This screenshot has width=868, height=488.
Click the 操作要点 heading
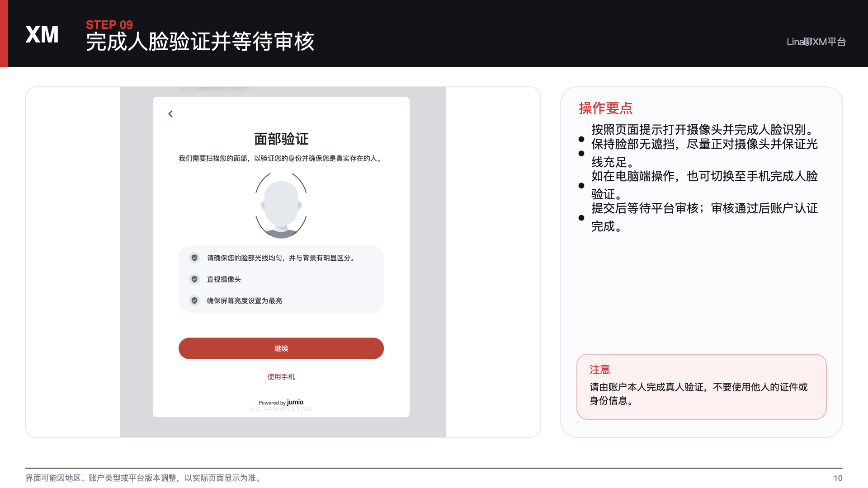coord(606,108)
